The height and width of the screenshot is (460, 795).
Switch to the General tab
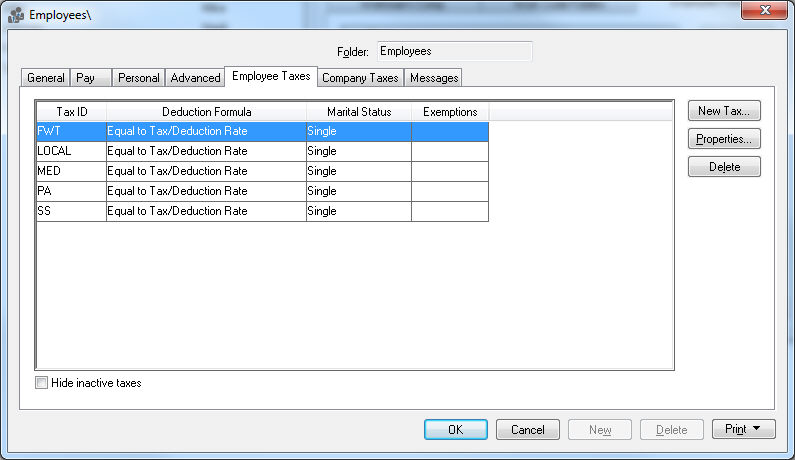46,78
